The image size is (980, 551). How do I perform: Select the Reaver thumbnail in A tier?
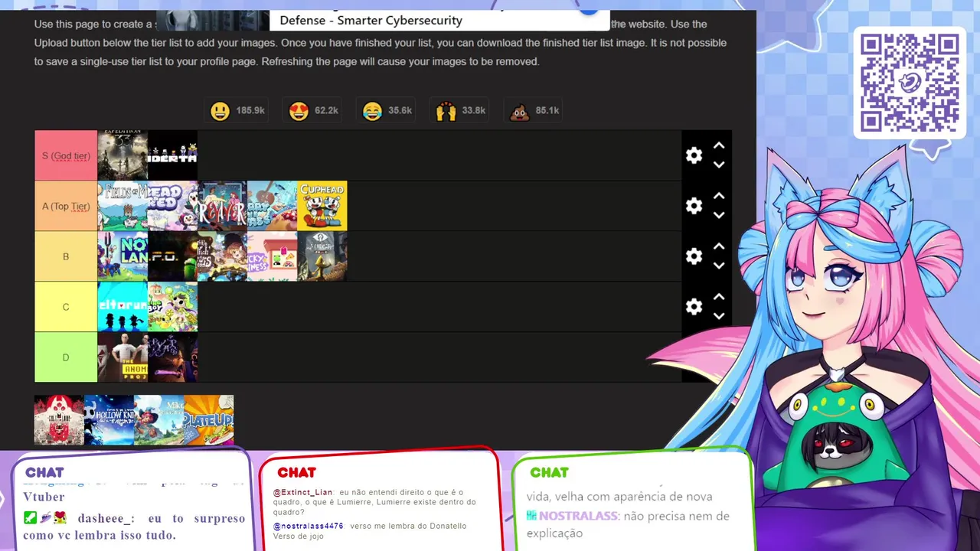[222, 206]
